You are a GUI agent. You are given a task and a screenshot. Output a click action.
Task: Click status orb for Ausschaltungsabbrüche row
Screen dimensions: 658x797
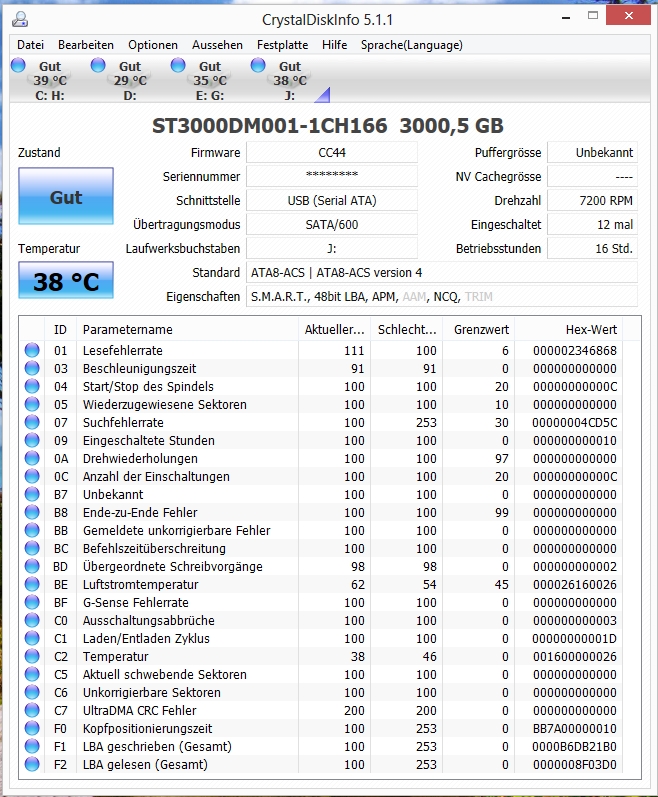[32, 620]
